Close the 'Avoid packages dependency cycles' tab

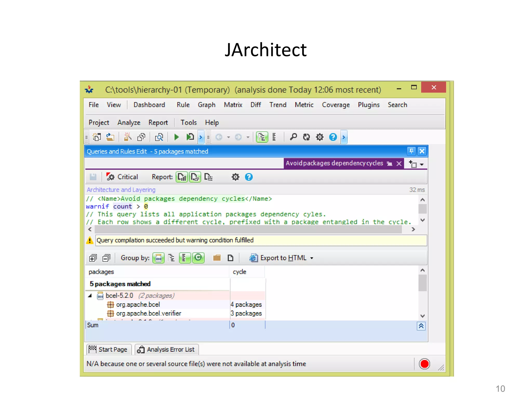tap(399, 163)
